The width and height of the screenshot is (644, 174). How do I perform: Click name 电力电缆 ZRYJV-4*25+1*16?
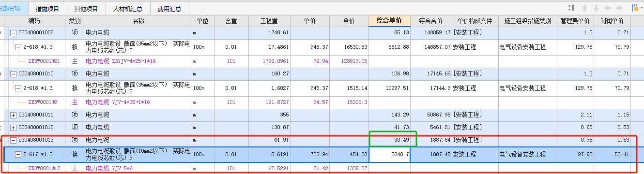121,61
